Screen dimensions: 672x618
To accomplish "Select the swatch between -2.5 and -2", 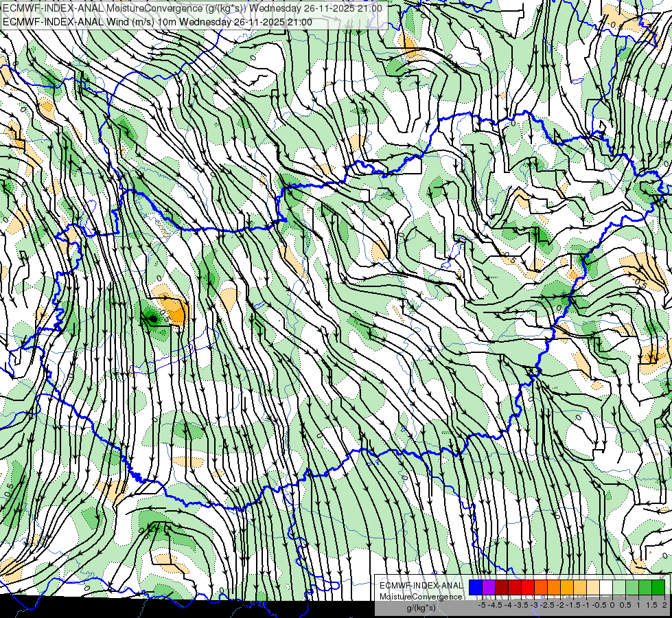I will pyautogui.click(x=554, y=588).
